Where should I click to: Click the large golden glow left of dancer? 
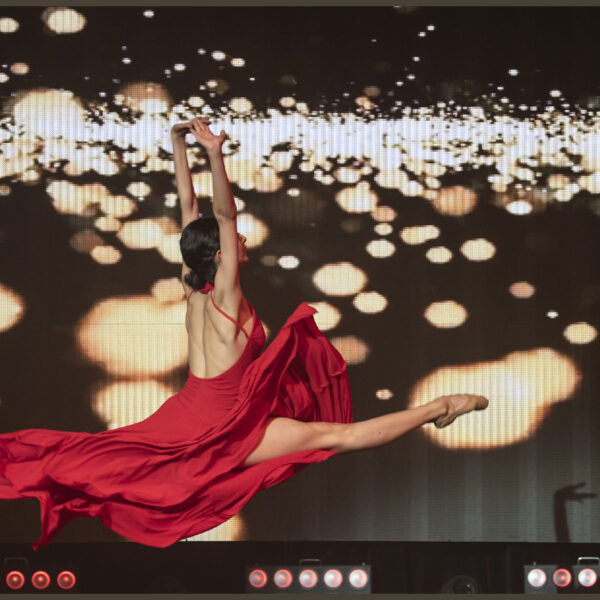click(x=130, y=335)
